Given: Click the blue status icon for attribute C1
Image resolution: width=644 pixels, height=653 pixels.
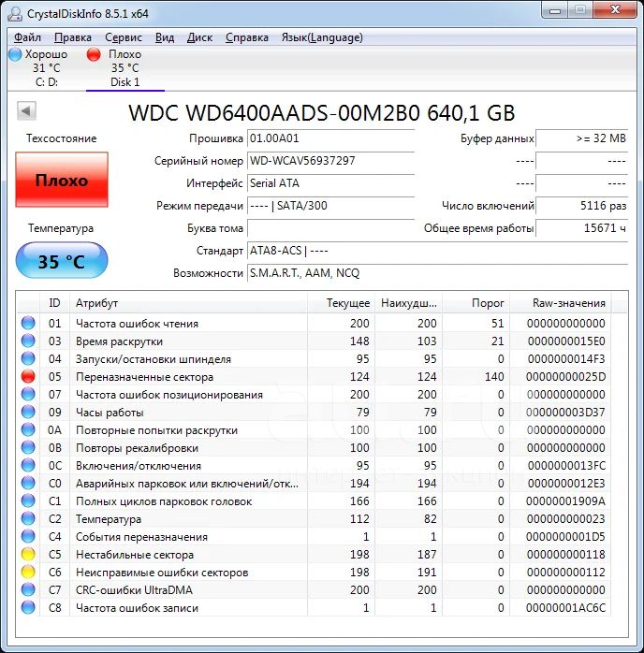Looking at the screenshot, I should click(x=28, y=501).
